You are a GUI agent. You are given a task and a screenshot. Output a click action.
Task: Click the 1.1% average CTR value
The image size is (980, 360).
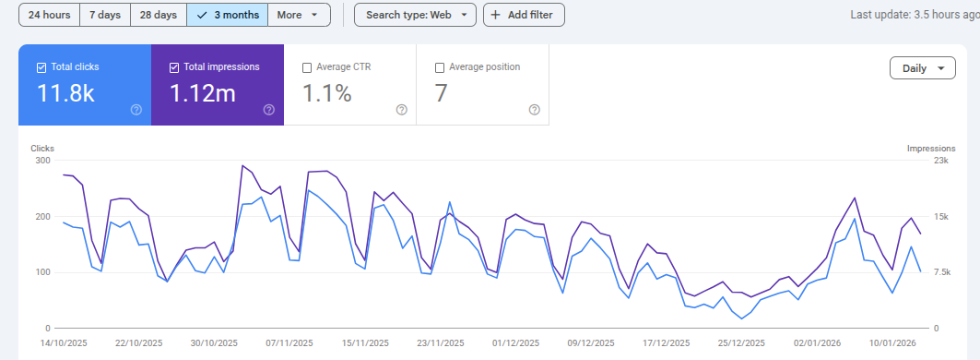327,93
